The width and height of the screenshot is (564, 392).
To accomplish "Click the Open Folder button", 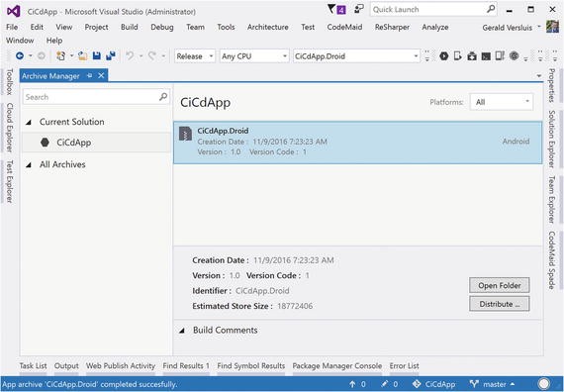I will (x=500, y=285).
